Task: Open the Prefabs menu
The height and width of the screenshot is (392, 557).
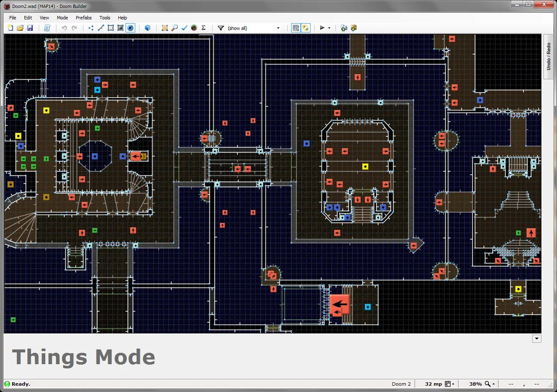Action: [x=83, y=18]
